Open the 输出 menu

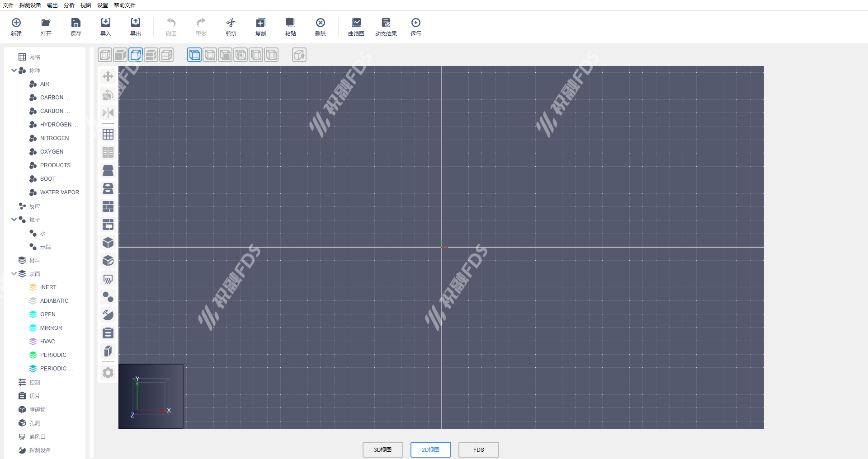(52, 5)
